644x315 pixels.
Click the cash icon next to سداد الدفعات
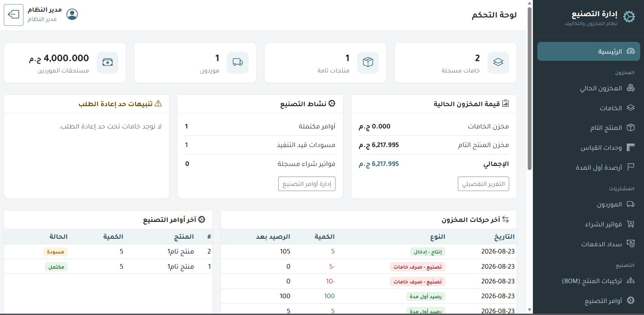[x=631, y=244]
